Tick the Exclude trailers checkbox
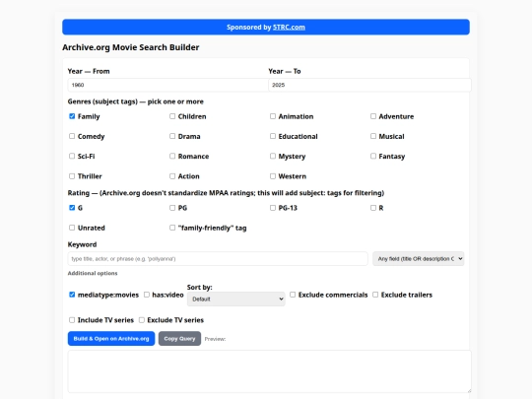Image resolution: width=532 pixels, height=399 pixels. [x=375, y=295]
